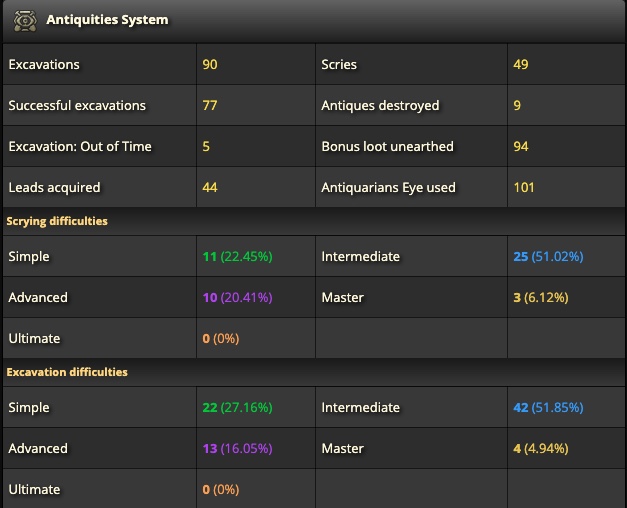The width and height of the screenshot is (627, 508).
Task: Click the Scrying difficulties section heading
Action: pyautogui.click(x=57, y=221)
